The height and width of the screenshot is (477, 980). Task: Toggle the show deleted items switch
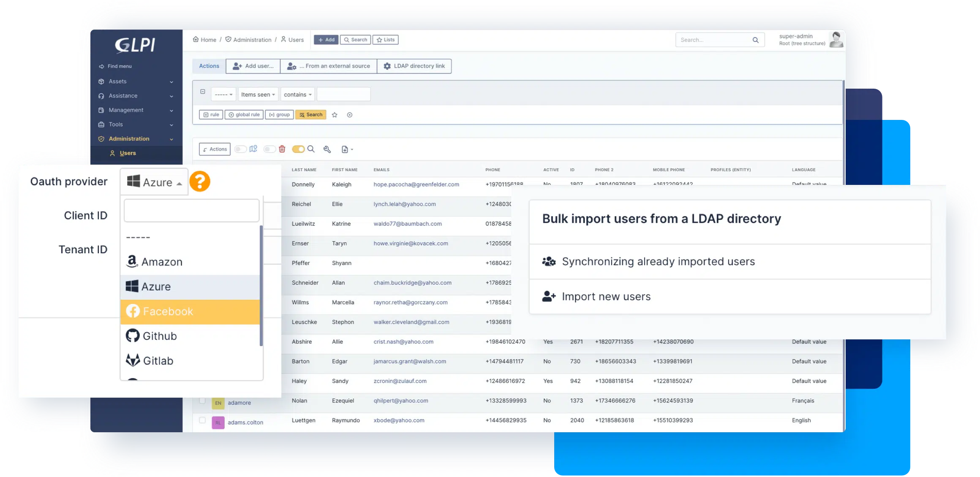269,149
